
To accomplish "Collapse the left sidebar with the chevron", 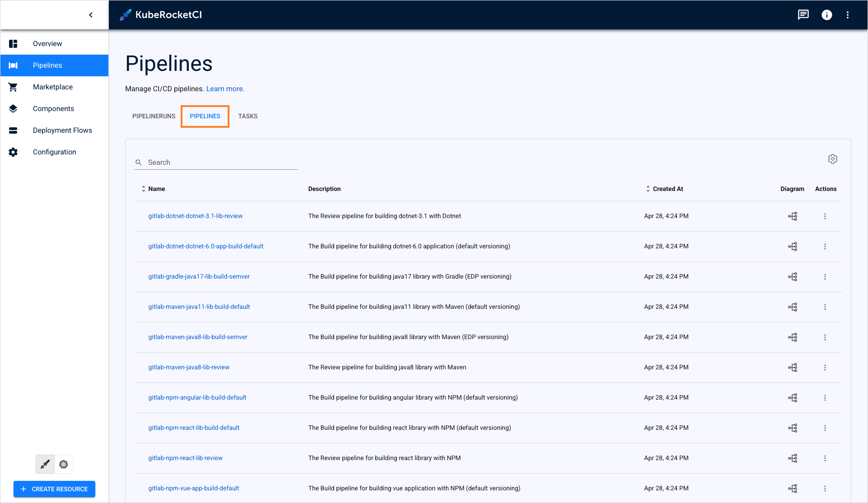I will pos(90,14).
